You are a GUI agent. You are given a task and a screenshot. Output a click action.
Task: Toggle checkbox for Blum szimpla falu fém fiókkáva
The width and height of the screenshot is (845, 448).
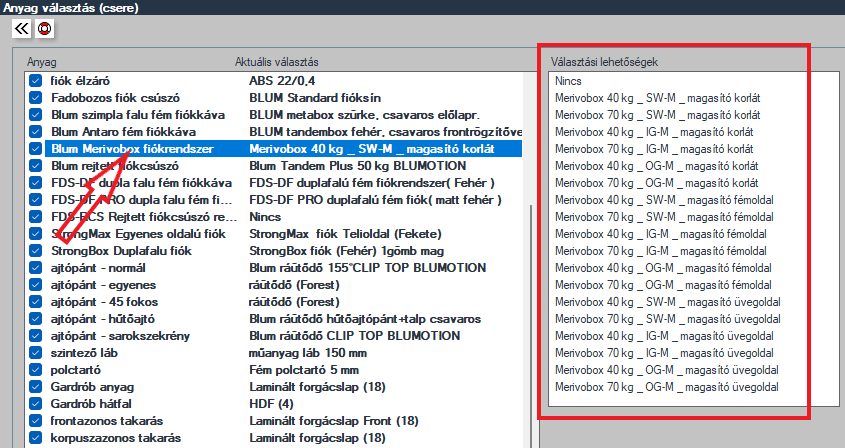36,115
